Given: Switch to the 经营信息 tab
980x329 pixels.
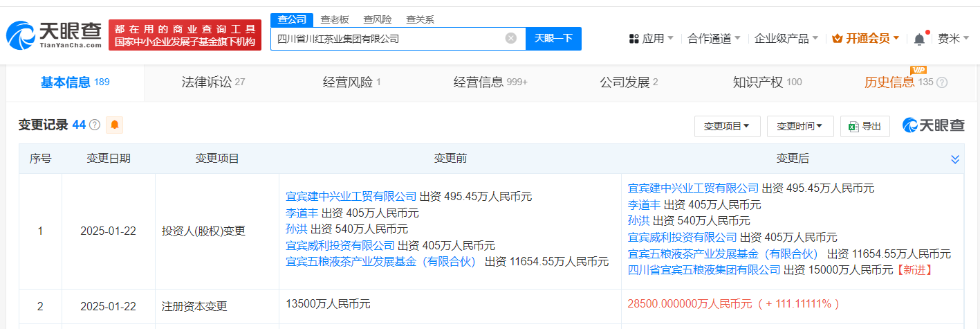Looking at the screenshot, I should pos(490,82).
